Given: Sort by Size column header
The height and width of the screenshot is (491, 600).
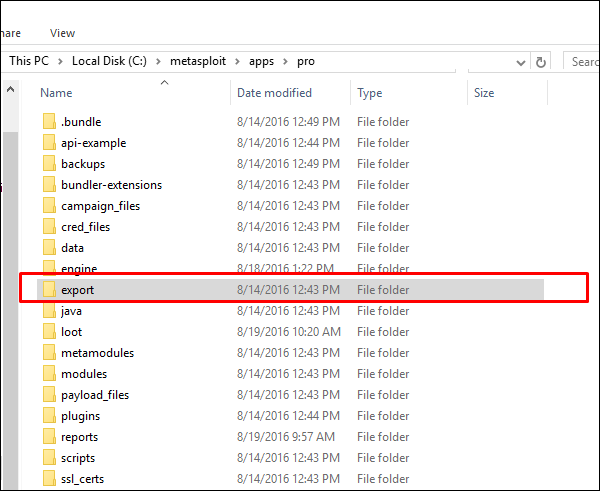Looking at the screenshot, I should click(484, 93).
